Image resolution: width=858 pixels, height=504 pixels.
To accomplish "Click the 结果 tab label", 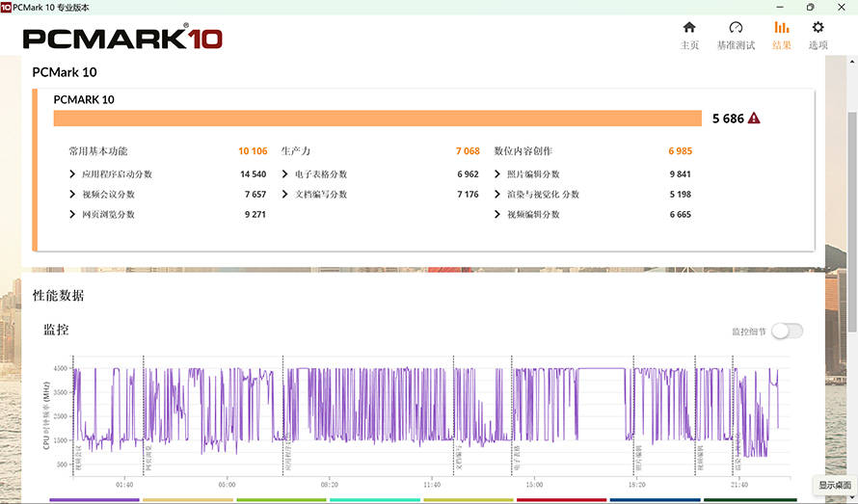I will point(782,45).
